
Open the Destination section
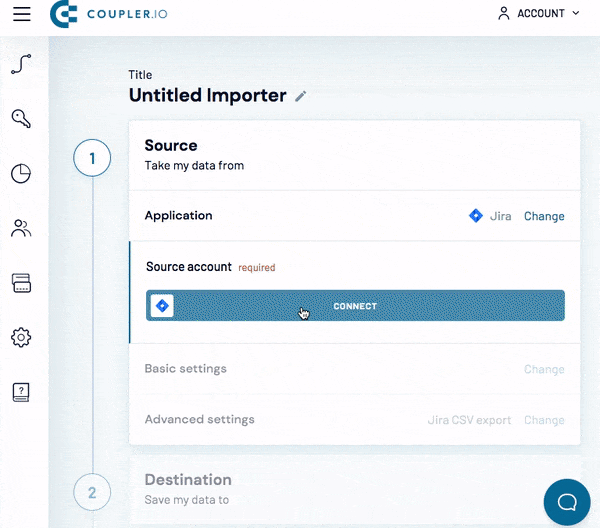point(355,491)
